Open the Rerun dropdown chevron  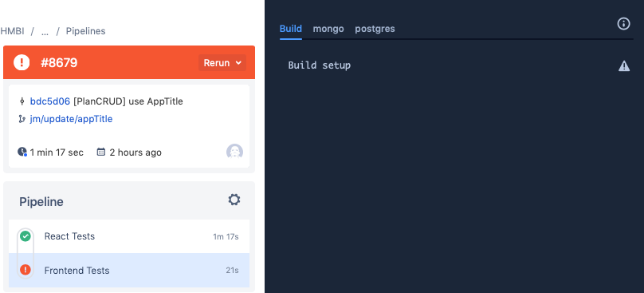pyautogui.click(x=238, y=63)
